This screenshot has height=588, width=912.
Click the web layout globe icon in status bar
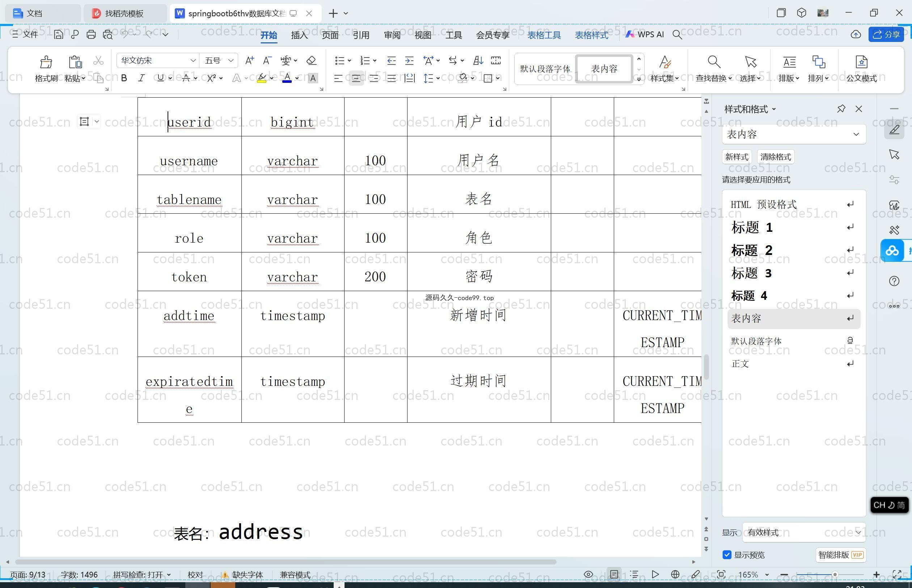coord(675,574)
